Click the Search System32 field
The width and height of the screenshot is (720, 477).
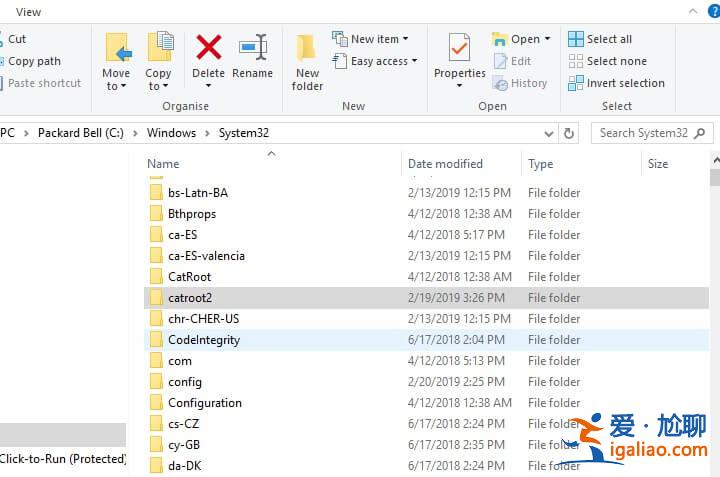pos(652,133)
